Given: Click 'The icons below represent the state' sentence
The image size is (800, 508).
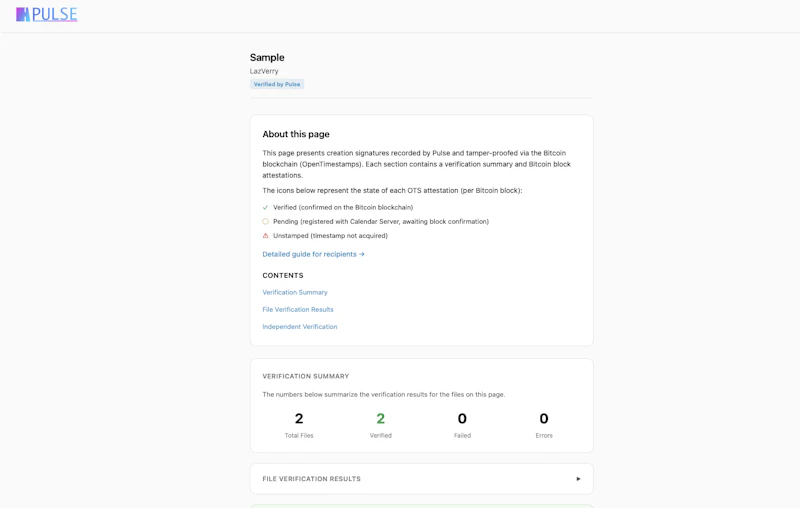Looking at the screenshot, I should (392, 190).
